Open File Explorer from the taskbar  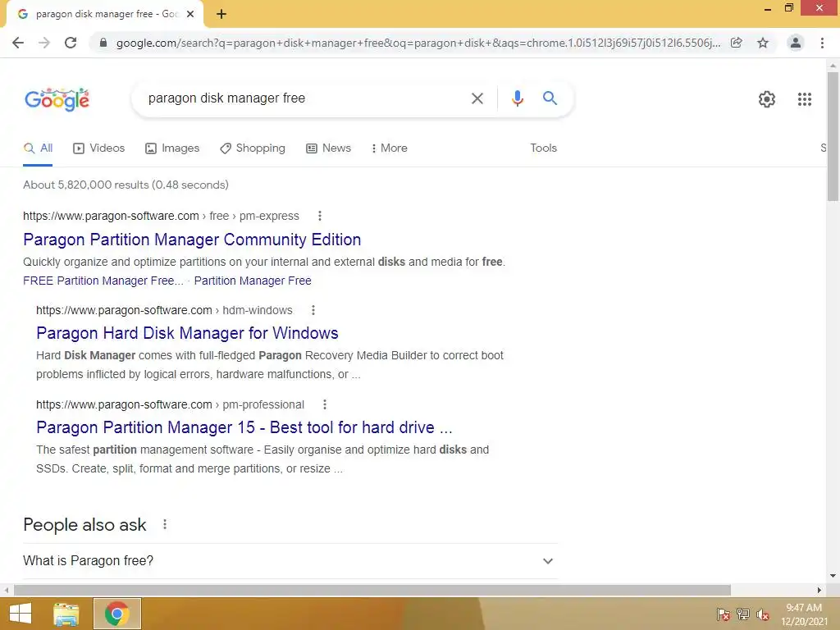(x=66, y=614)
